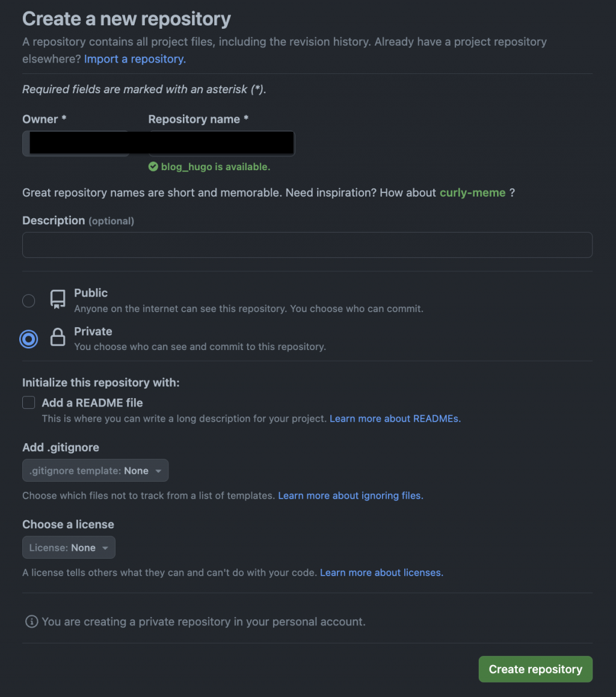This screenshot has height=697, width=616.
Task: Click the Private option label text
Action: pos(93,331)
